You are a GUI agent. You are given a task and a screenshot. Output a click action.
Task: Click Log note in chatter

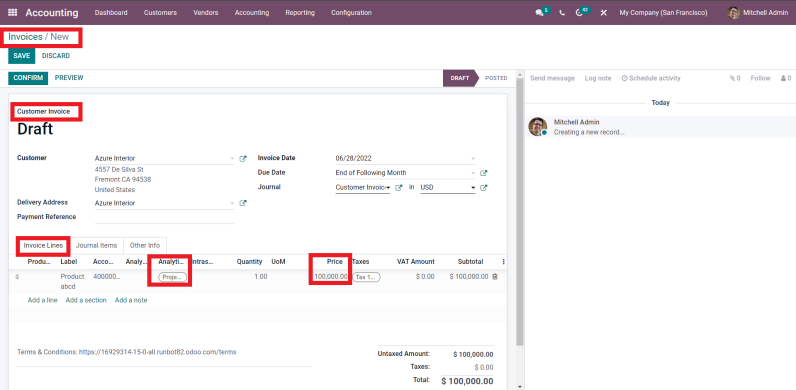[598, 78]
